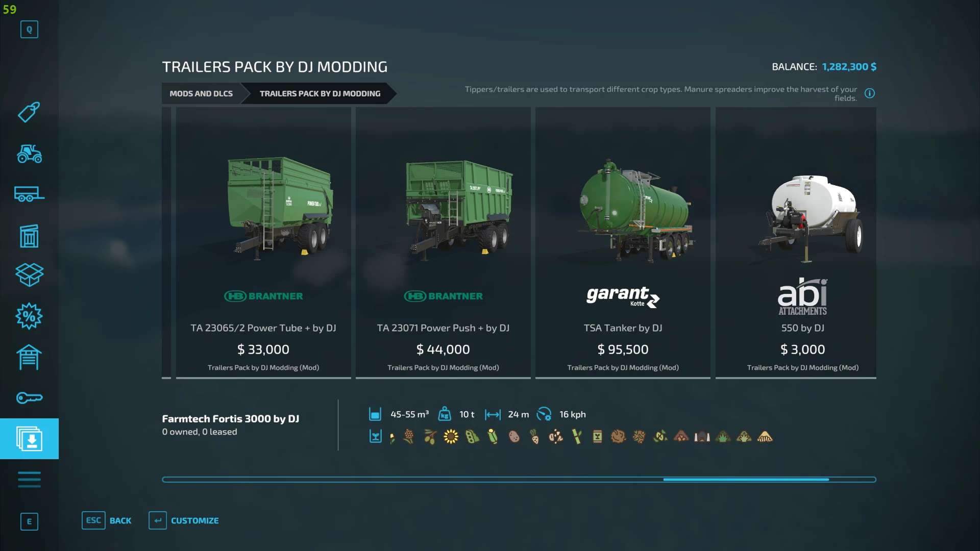Open the tractors vehicle category icon
The width and height of the screenshot is (980, 551).
29,154
